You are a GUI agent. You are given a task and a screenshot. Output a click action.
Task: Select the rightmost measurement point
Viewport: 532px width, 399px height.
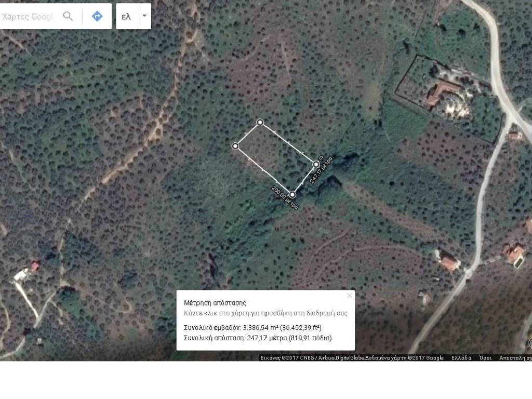[316, 164]
